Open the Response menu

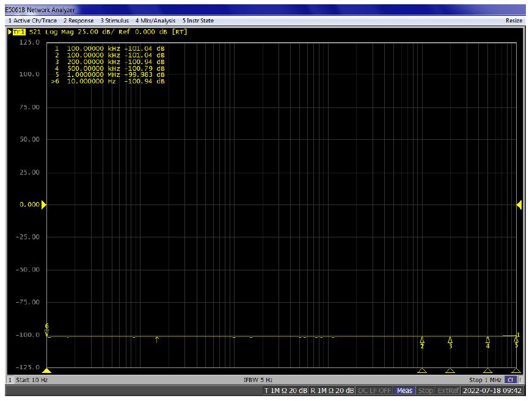click(x=78, y=21)
